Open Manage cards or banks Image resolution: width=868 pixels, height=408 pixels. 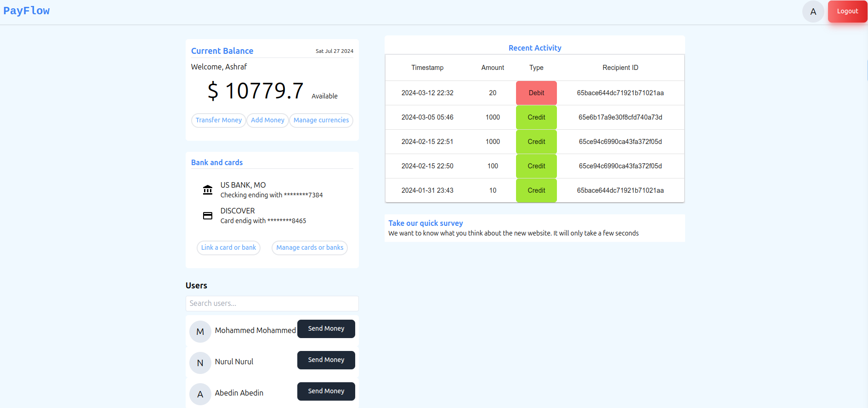(309, 247)
